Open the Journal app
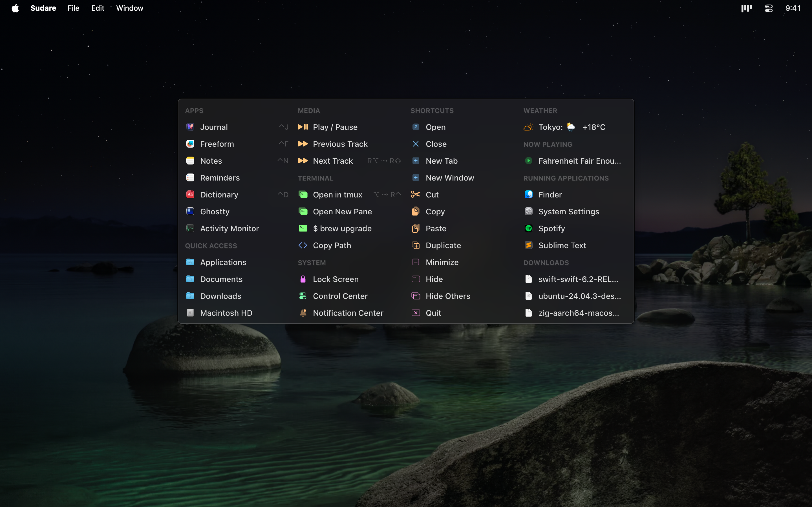This screenshot has width=812, height=507. [214, 127]
